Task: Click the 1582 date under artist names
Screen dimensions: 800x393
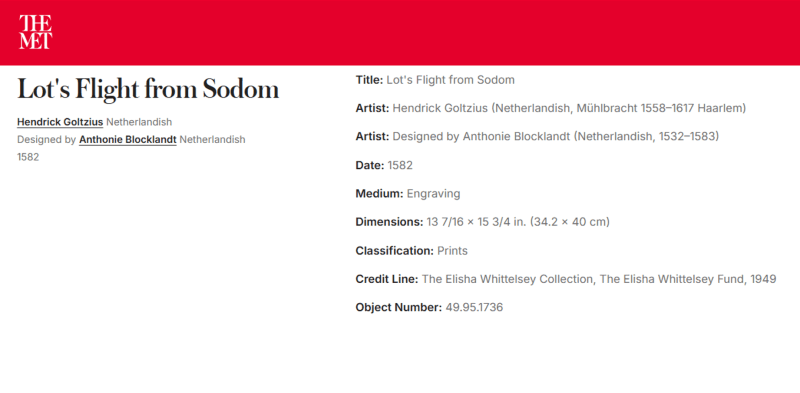Action: click(28, 157)
